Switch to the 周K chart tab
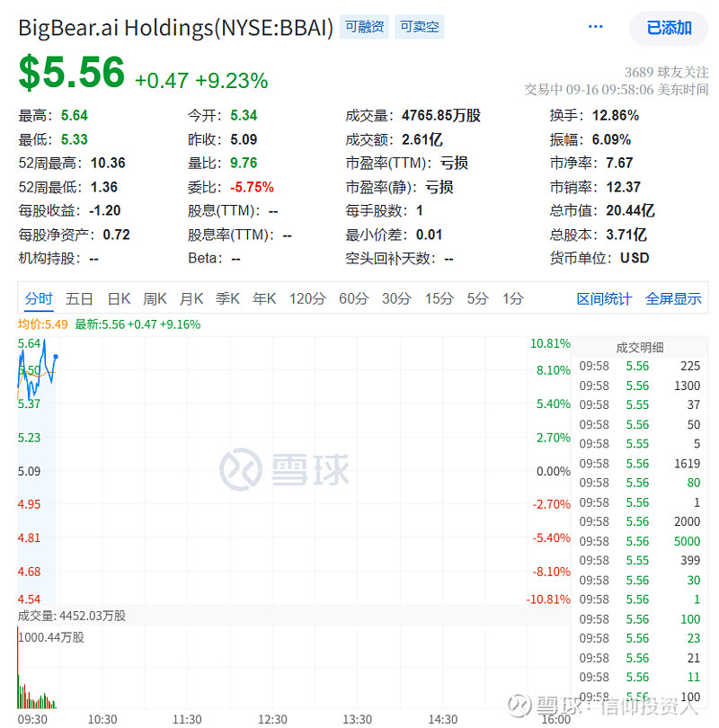Viewport: 719px width, 728px height. [155, 298]
